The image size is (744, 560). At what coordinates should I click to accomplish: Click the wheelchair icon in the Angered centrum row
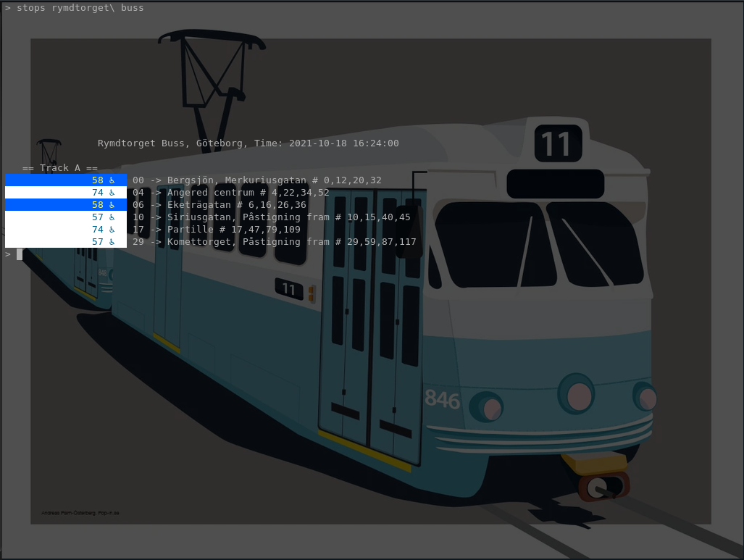point(112,193)
